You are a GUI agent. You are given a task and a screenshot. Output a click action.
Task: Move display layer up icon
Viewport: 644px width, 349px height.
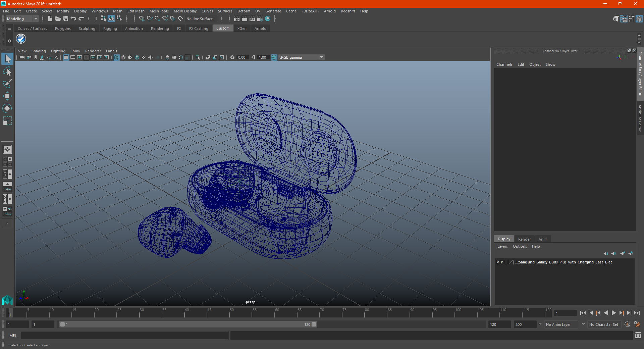click(x=606, y=253)
